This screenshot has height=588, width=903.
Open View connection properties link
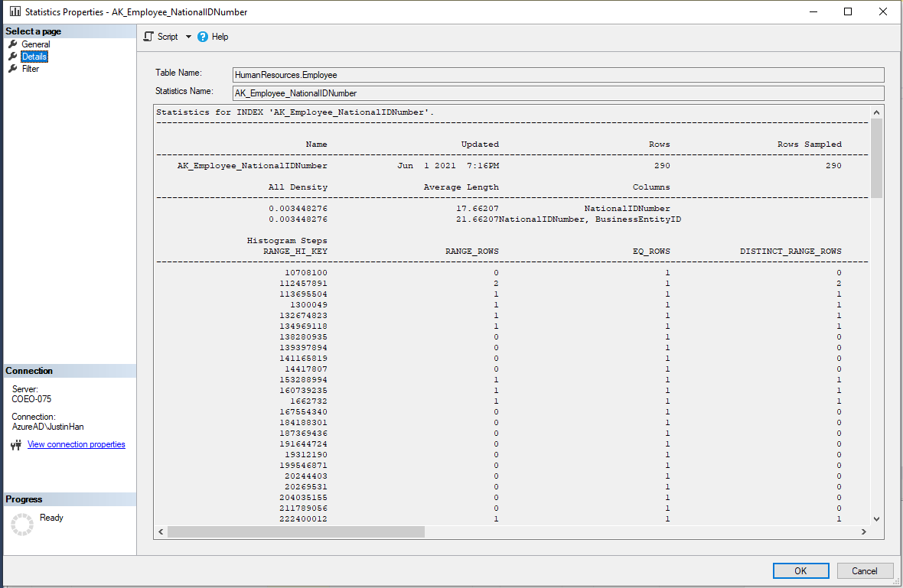pos(76,444)
